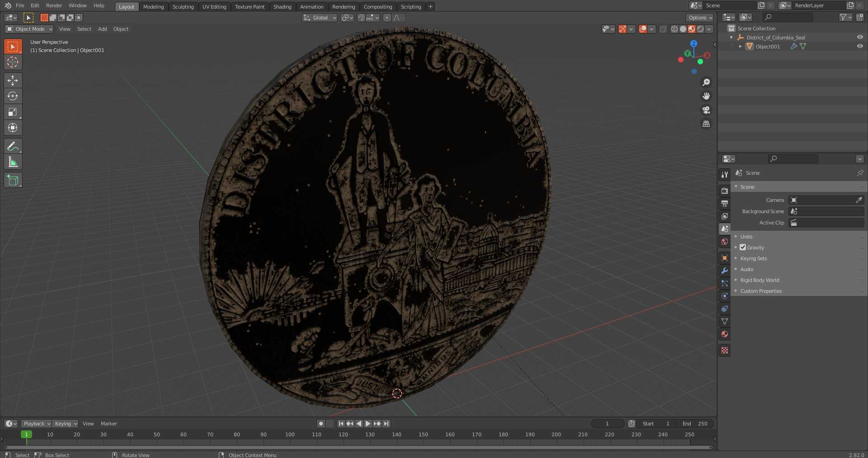Select the Add Cube tool

tap(13, 180)
